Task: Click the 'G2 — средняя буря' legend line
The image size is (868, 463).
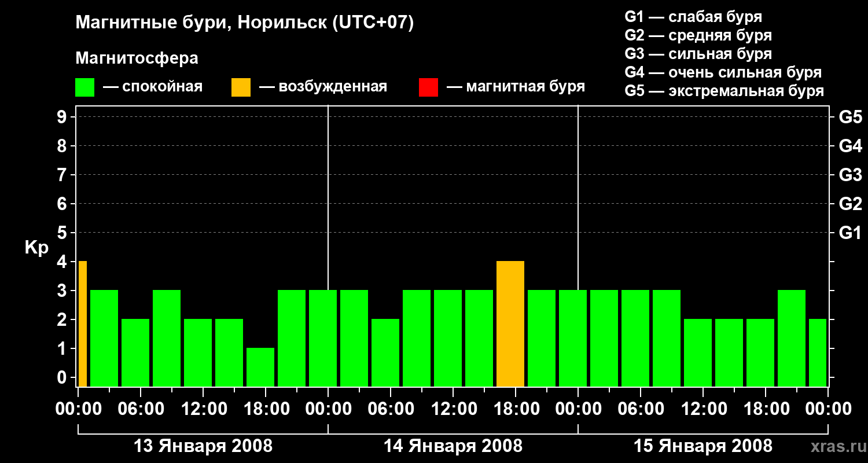Action: click(698, 35)
